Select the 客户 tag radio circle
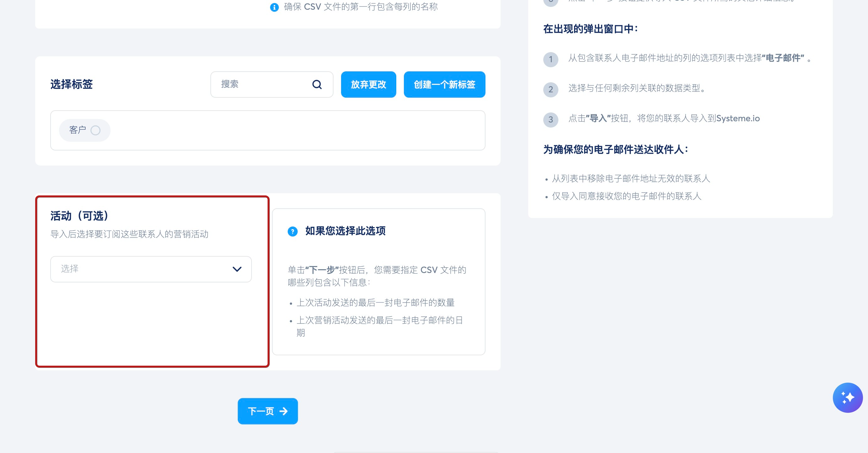 click(x=95, y=130)
